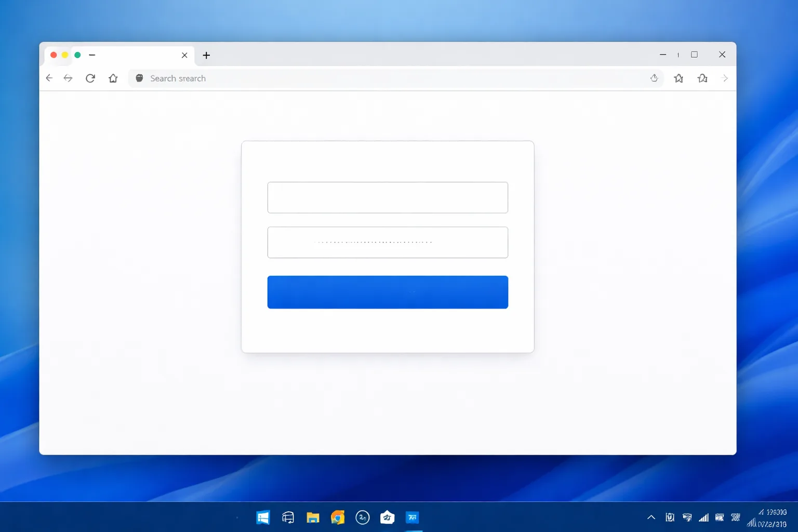
Task: Click the share icon inside address bar
Action: [654, 78]
